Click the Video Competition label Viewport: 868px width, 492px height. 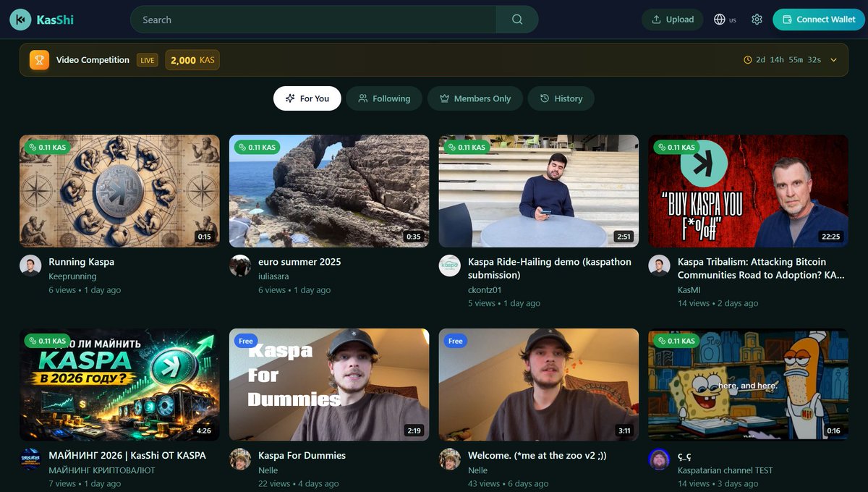click(x=93, y=60)
